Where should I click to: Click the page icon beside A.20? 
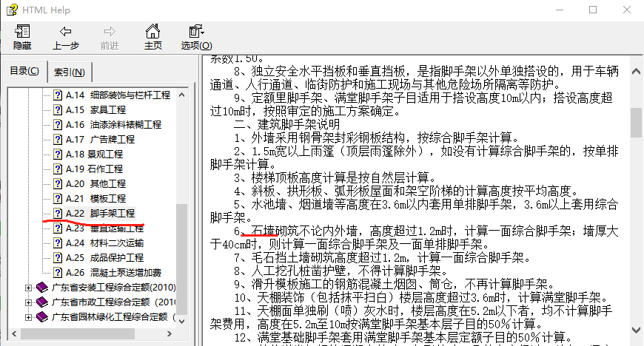click(x=58, y=184)
